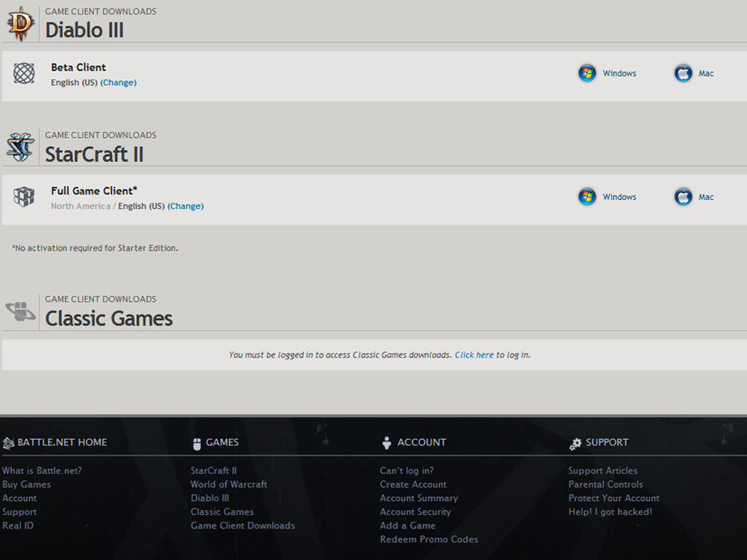Open Can't log in? link

[406, 470]
